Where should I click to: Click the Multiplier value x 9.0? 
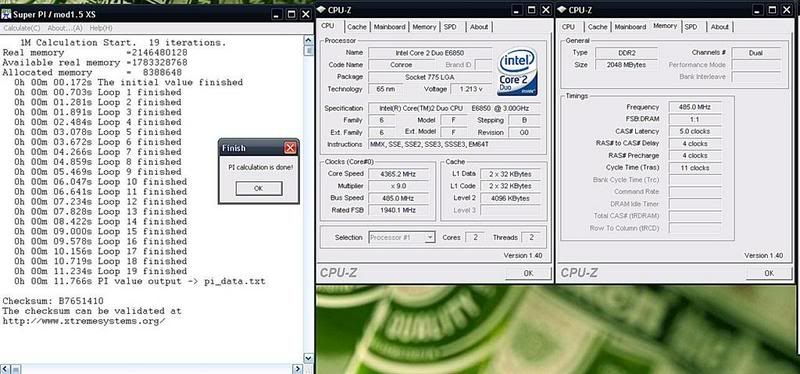click(x=398, y=186)
